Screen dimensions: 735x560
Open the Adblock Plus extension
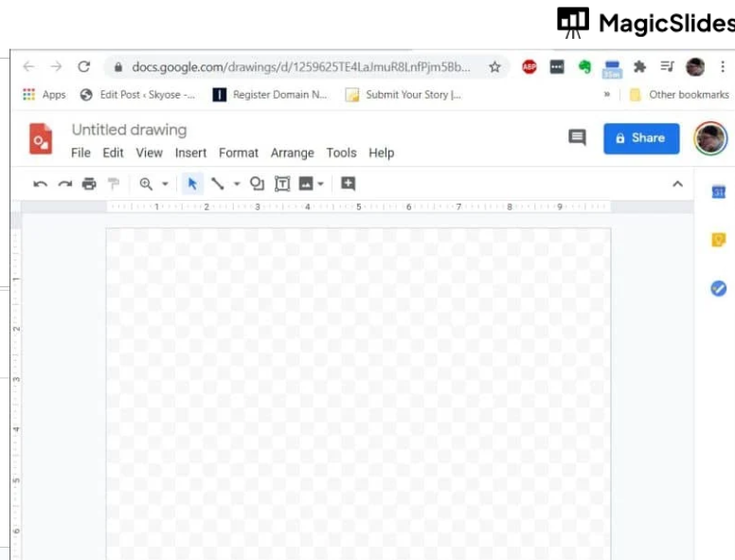coord(529,67)
